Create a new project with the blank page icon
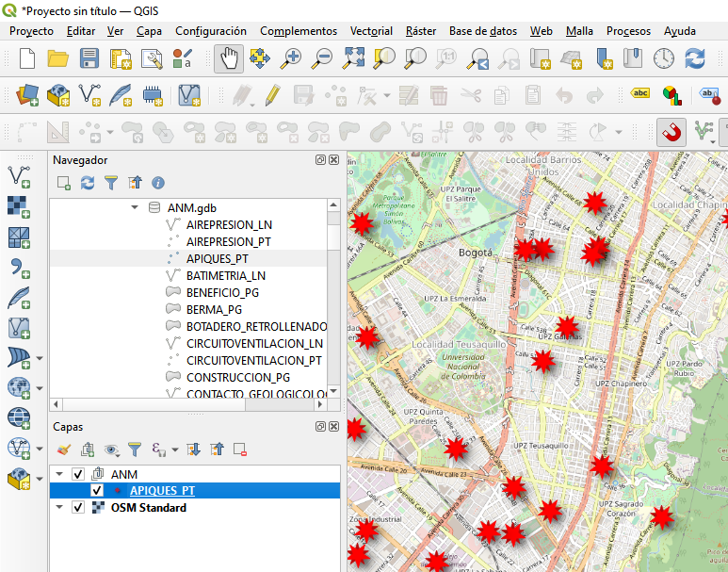 click(27, 59)
